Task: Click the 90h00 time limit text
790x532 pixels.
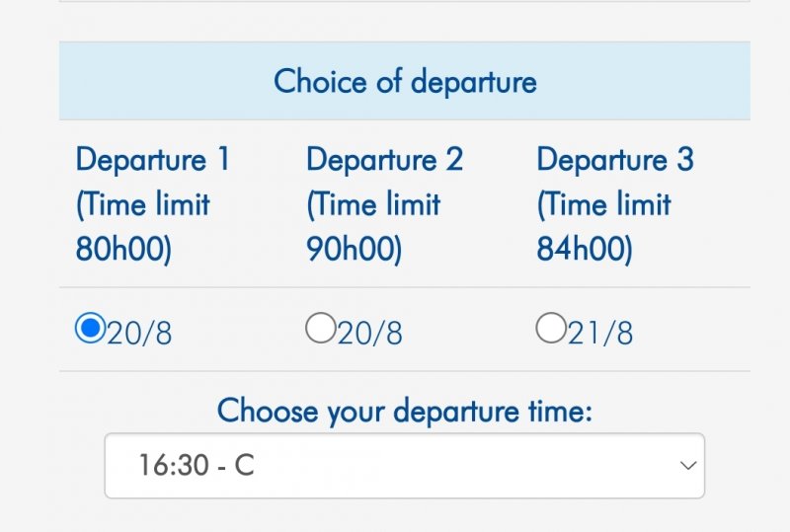Action: (x=355, y=251)
